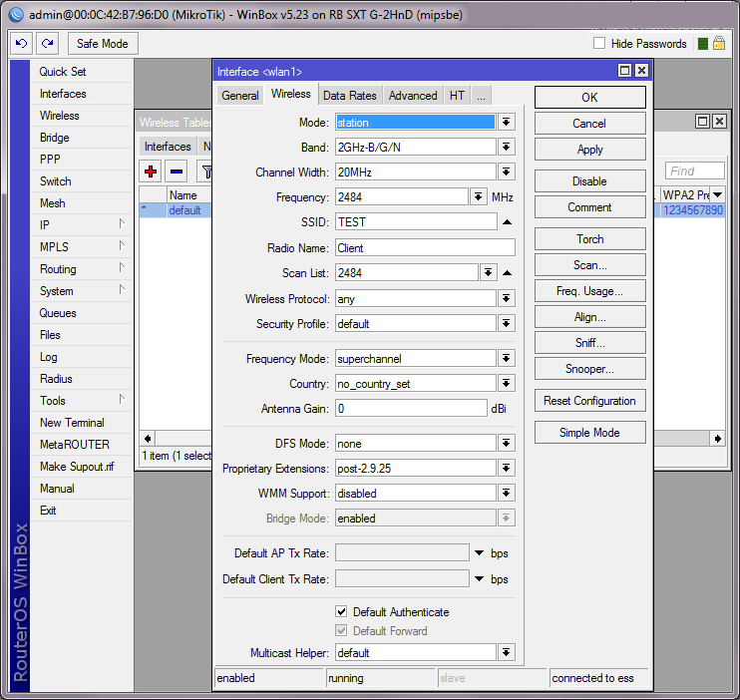740x700 pixels.
Task: Click the OK button
Action: pyautogui.click(x=590, y=98)
